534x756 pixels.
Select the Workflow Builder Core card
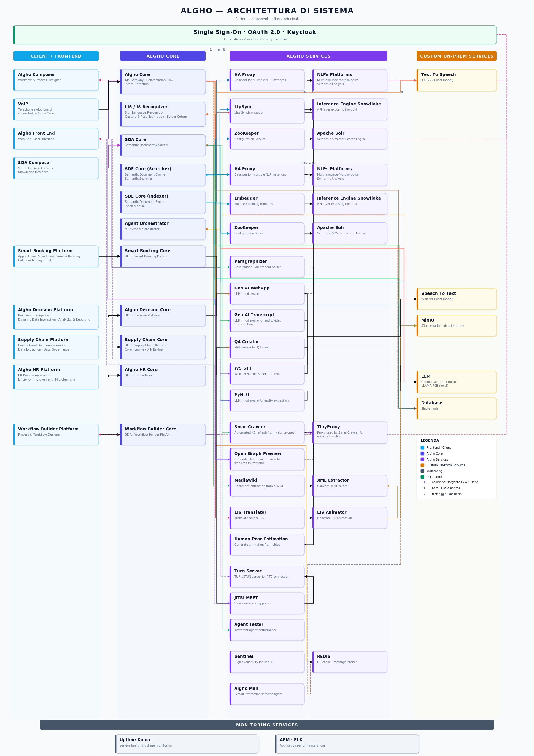pos(163,434)
